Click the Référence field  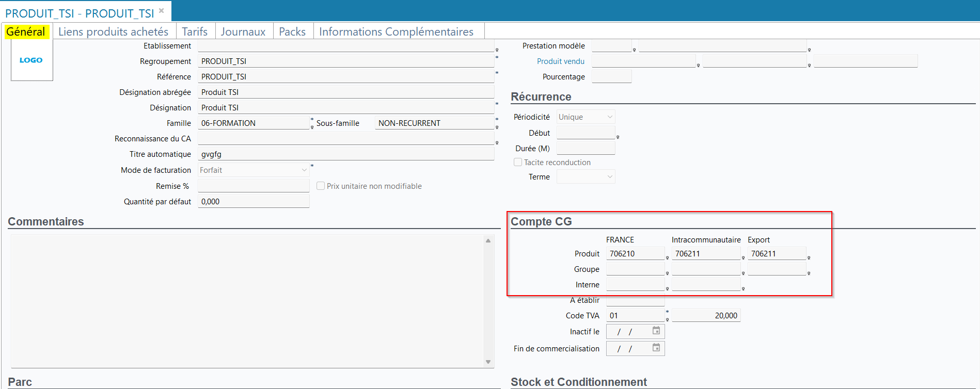coord(346,77)
